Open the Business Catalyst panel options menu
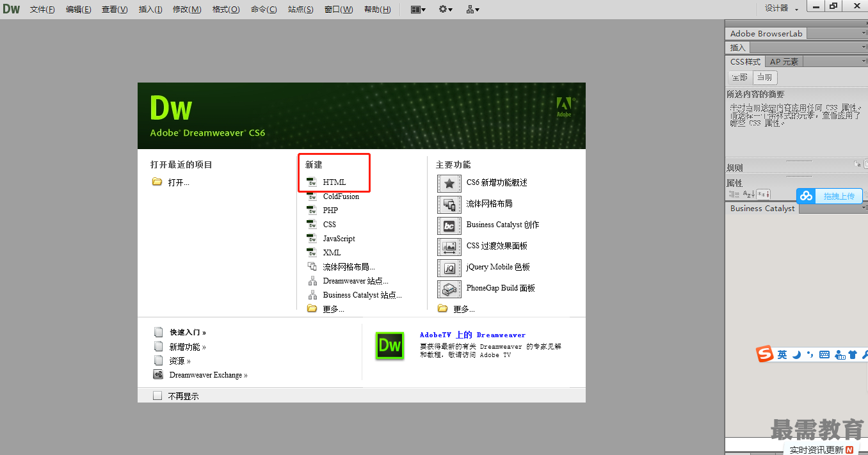The width and height of the screenshot is (868, 455). [x=864, y=208]
